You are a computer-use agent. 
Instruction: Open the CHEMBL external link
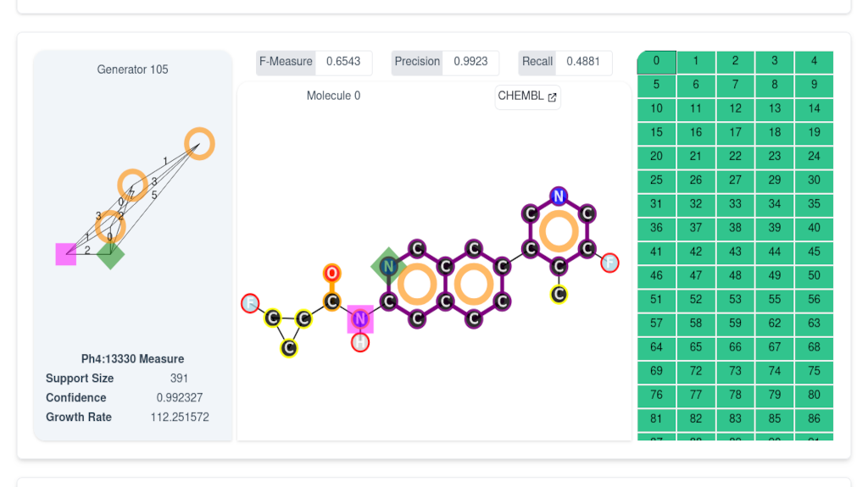point(527,97)
